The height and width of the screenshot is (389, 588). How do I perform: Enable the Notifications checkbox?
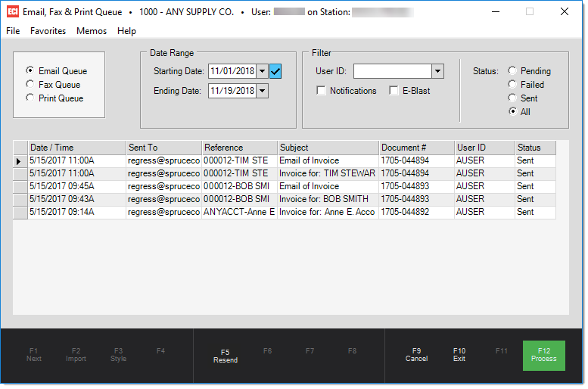pyautogui.click(x=321, y=90)
